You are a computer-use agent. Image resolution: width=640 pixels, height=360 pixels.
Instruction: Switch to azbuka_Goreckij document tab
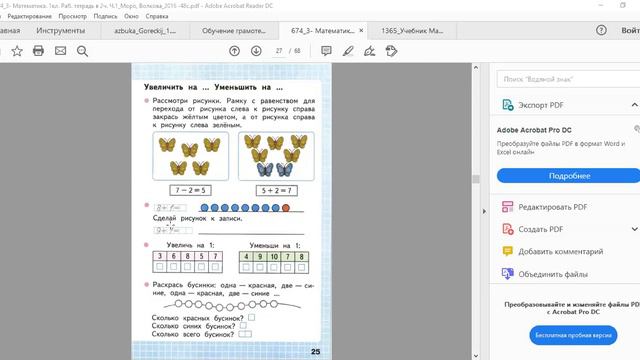145,31
